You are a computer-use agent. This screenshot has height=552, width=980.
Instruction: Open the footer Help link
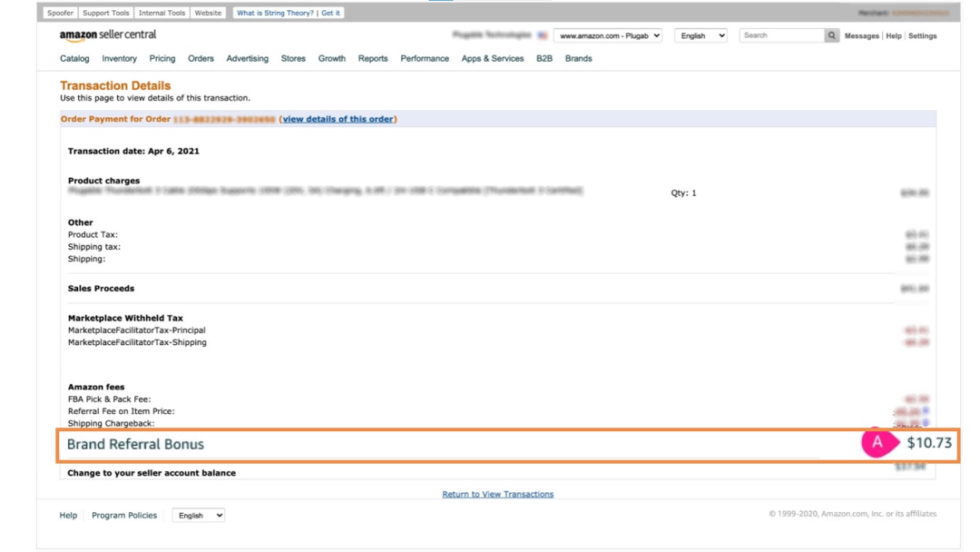(x=68, y=515)
